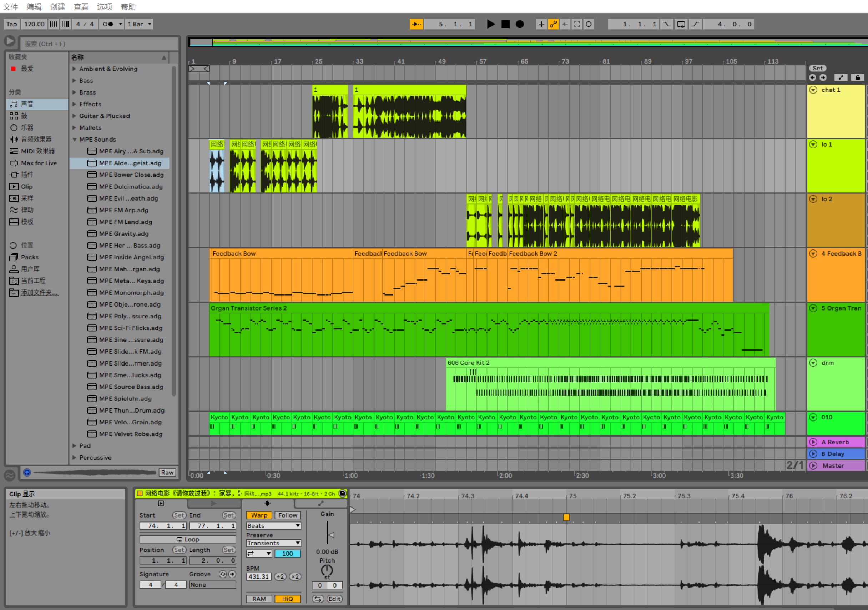Select the 乐器 category in browser
Image resolution: width=868 pixels, height=610 pixels.
pos(37,127)
